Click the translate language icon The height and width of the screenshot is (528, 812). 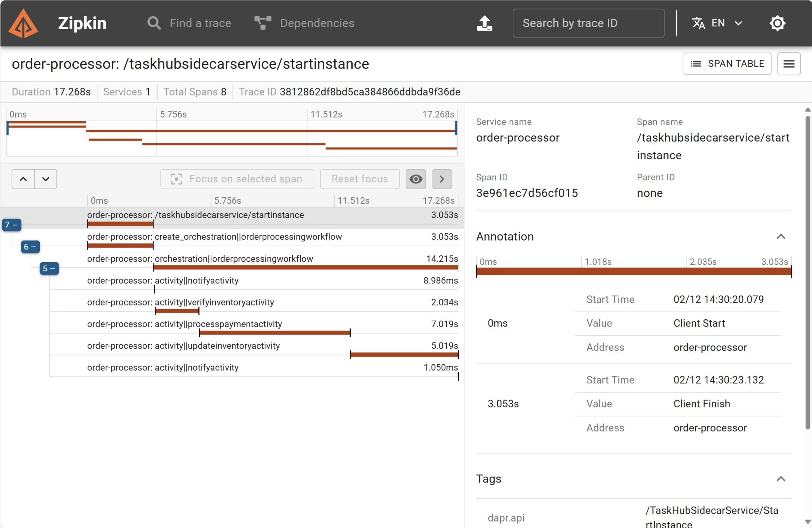coord(698,23)
